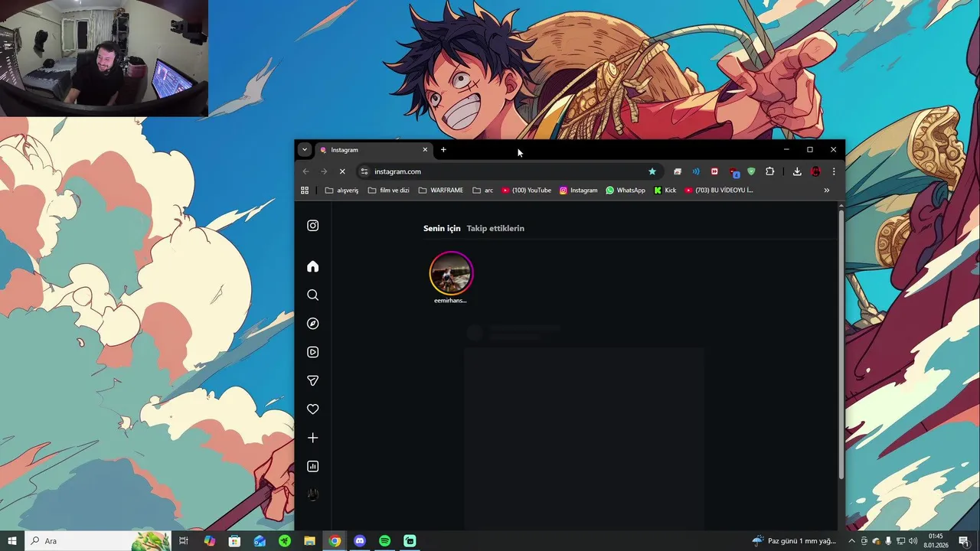Open the Instagram bookmark

pyautogui.click(x=579, y=191)
